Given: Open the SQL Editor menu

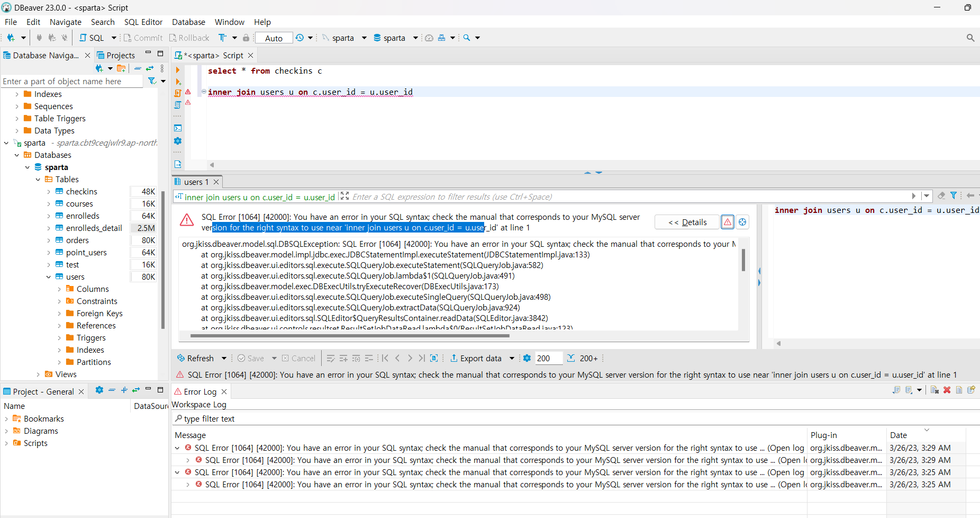Looking at the screenshot, I should [143, 22].
